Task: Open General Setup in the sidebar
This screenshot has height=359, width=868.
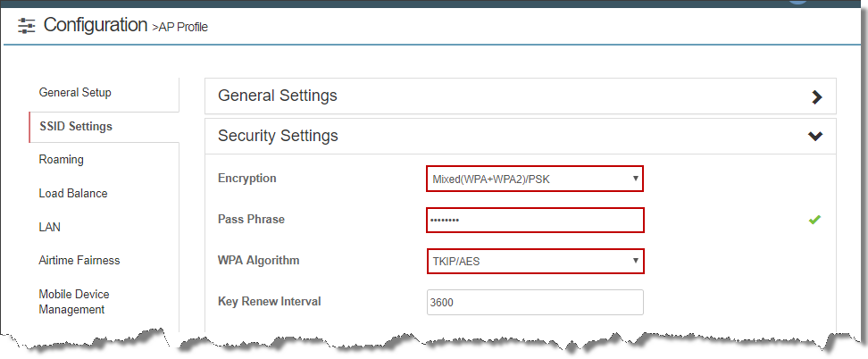Action: [x=75, y=93]
